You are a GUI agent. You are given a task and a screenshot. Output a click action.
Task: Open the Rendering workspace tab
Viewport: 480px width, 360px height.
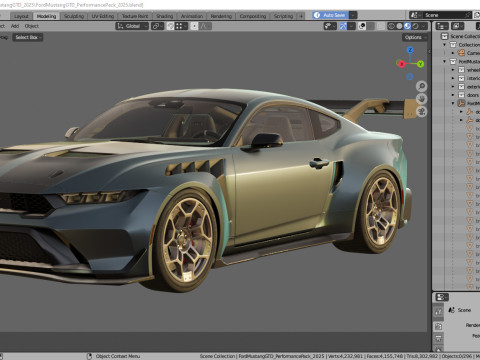coord(221,16)
